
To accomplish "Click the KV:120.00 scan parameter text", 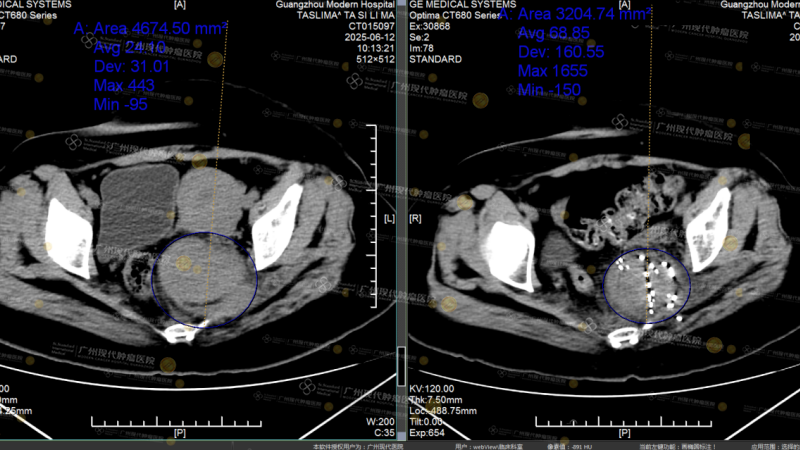I will (432, 388).
